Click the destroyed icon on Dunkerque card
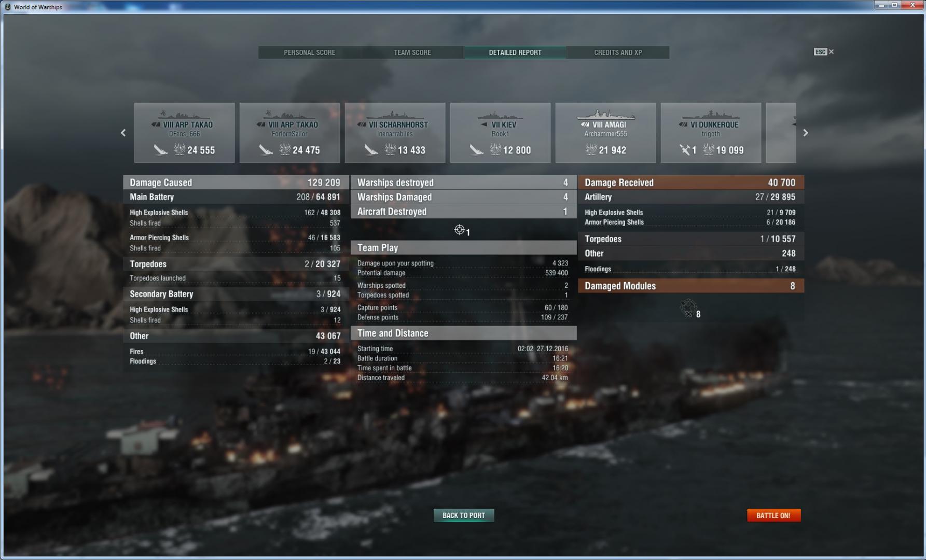Image resolution: width=926 pixels, height=560 pixels. click(x=685, y=150)
